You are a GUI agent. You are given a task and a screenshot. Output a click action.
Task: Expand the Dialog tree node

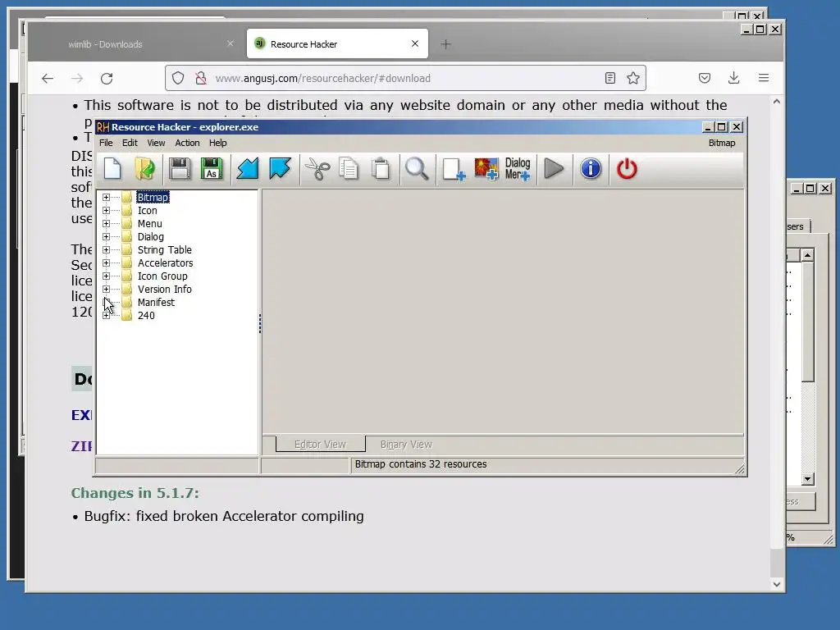(106, 237)
